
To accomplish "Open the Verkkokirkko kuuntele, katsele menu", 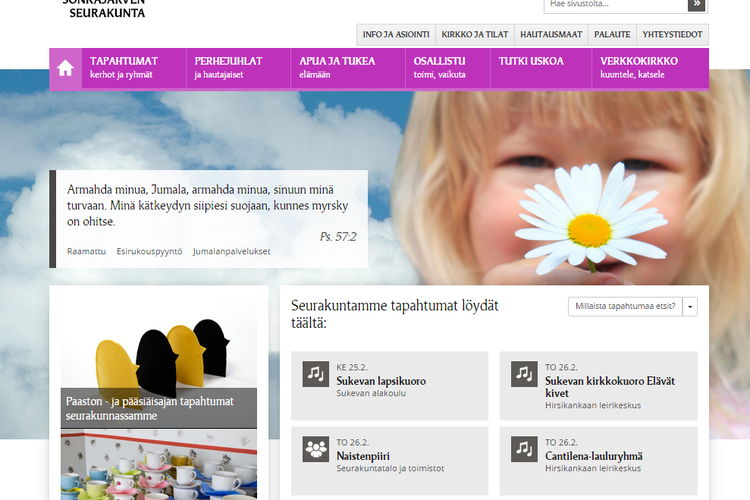I will coord(650,68).
